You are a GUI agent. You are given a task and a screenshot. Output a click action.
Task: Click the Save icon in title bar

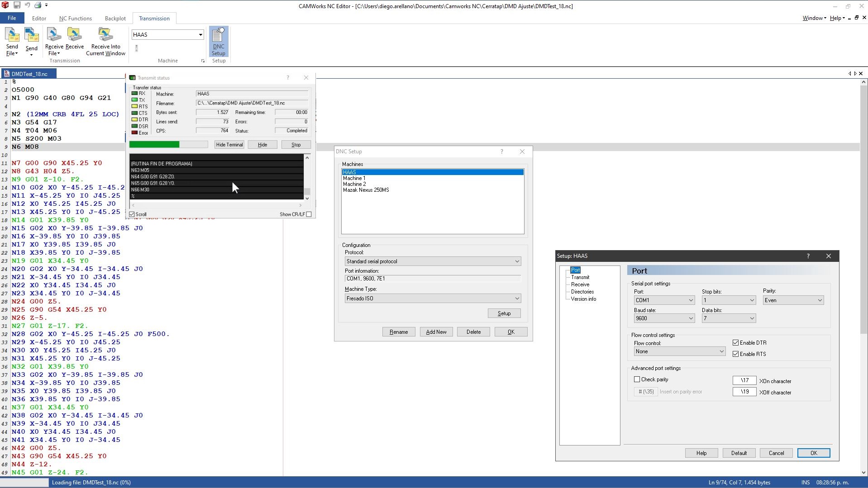(17, 5)
